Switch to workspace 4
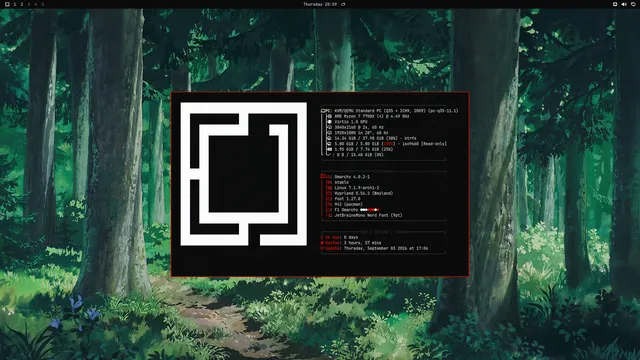Screen dimensions: 640x360 [x=36, y=4]
